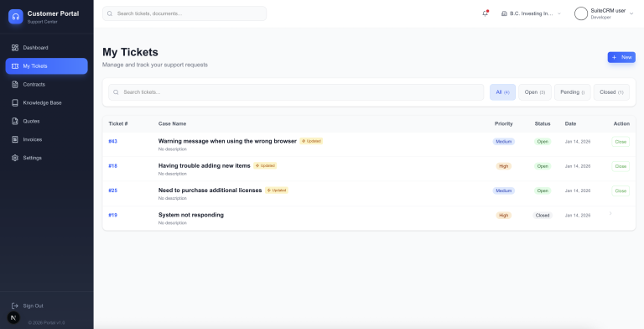Image resolution: width=644 pixels, height=329 pixels.
Task: Open Contracts in the sidebar
Action: (x=46, y=84)
